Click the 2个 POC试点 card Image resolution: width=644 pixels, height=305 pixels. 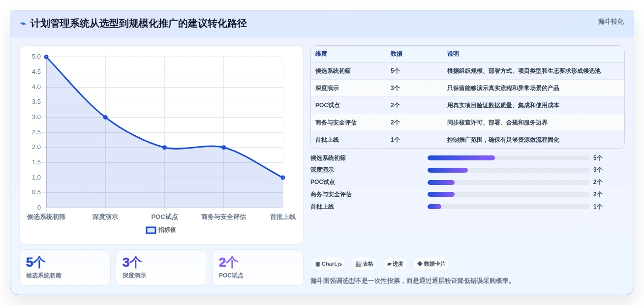[258, 268]
